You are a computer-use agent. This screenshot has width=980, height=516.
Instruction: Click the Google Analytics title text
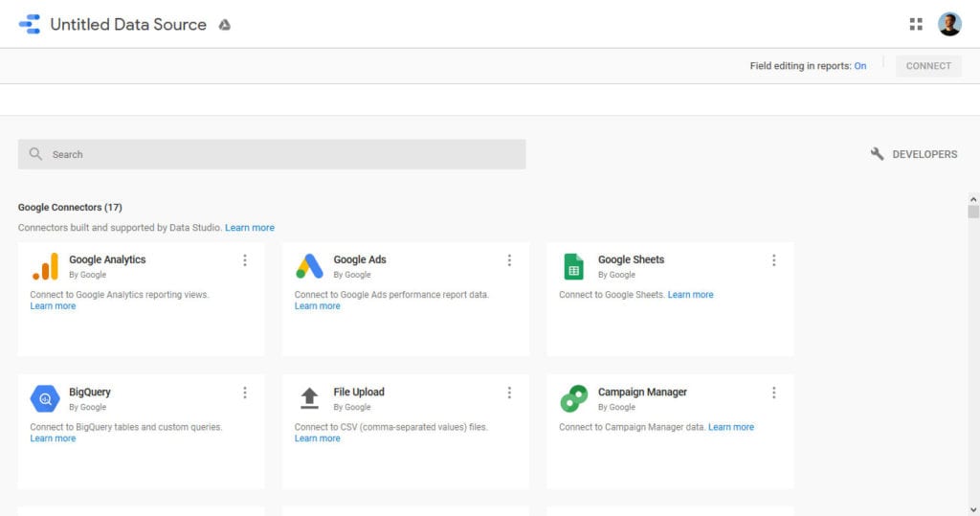pyautogui.click(x=107, y=259)
